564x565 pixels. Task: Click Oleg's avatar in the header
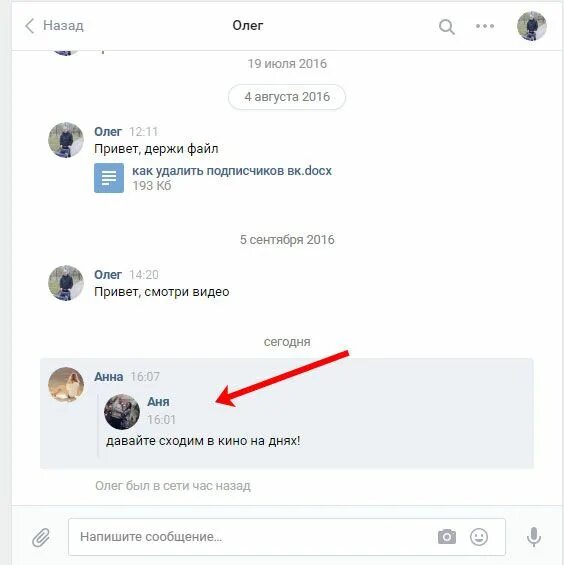pos(532,26)
